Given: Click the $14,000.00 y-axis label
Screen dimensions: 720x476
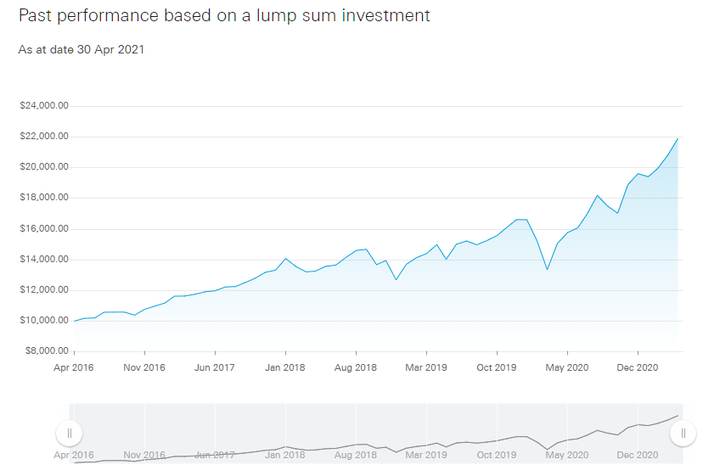Looking at the screenshot, I should (44, 259).
